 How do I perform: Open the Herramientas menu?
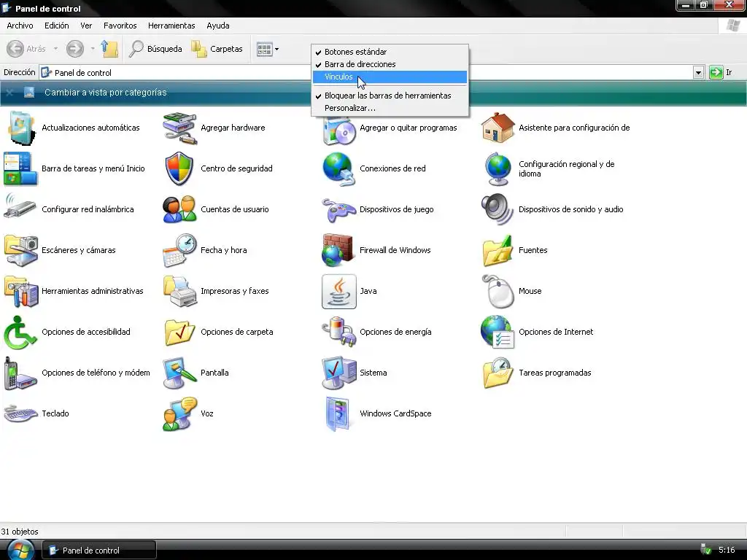pos(171,26)
